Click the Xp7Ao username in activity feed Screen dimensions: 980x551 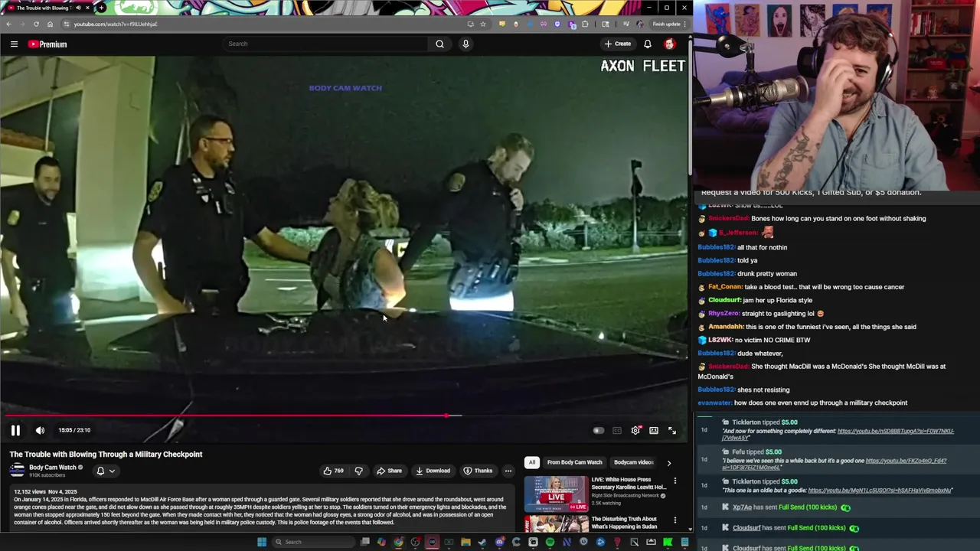click(742, 507)
